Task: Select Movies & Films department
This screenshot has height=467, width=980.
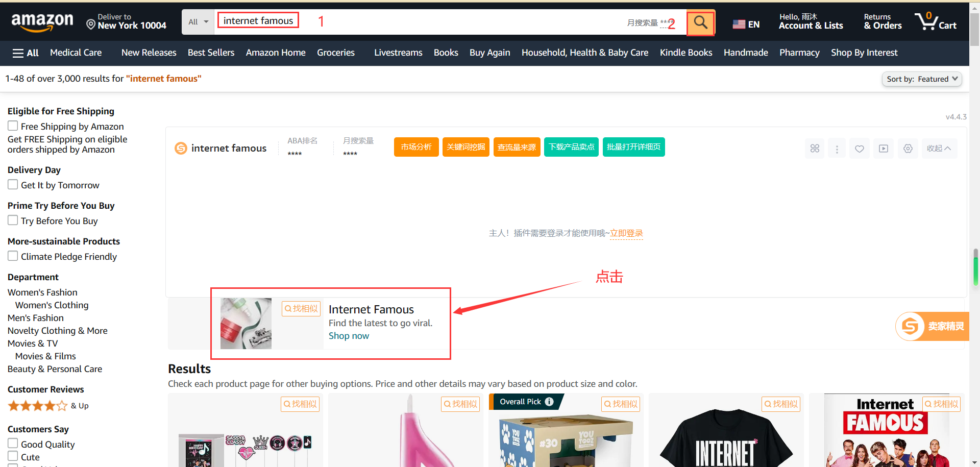Action: [x=45, y=356]
